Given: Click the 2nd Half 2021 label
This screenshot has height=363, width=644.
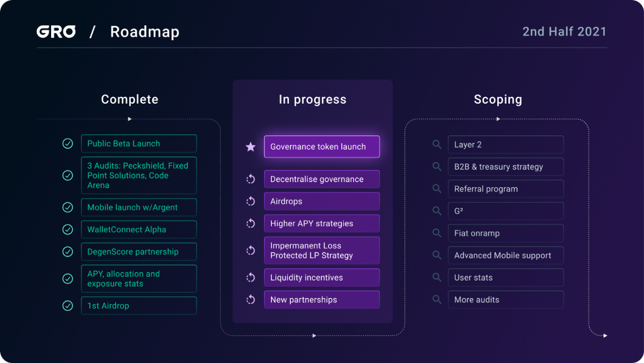Looking at the screenshot, I should point(564,32).
